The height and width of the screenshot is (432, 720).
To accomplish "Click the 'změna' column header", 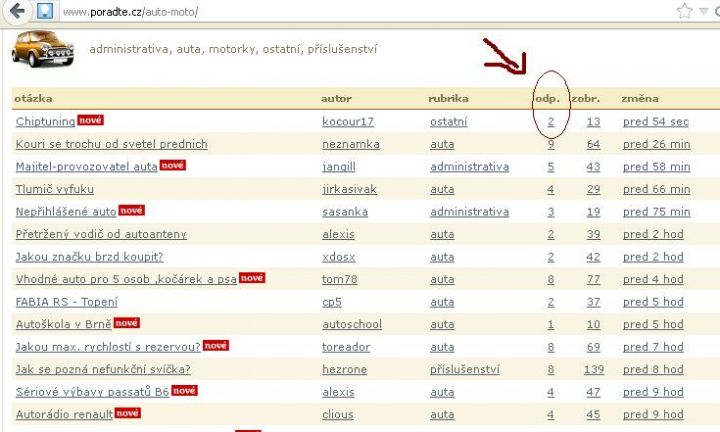I will (640, 98).
